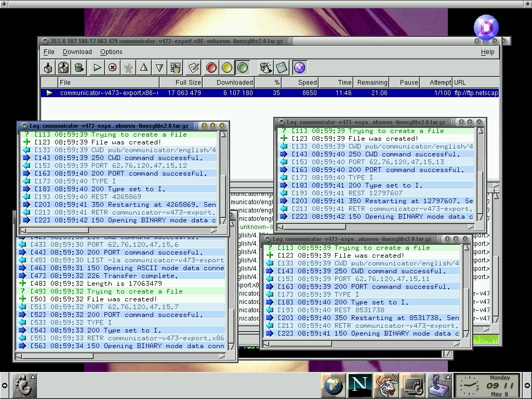Click the play status icon in download row
Viewport: 532px width, 399px height.
[49, 92]
